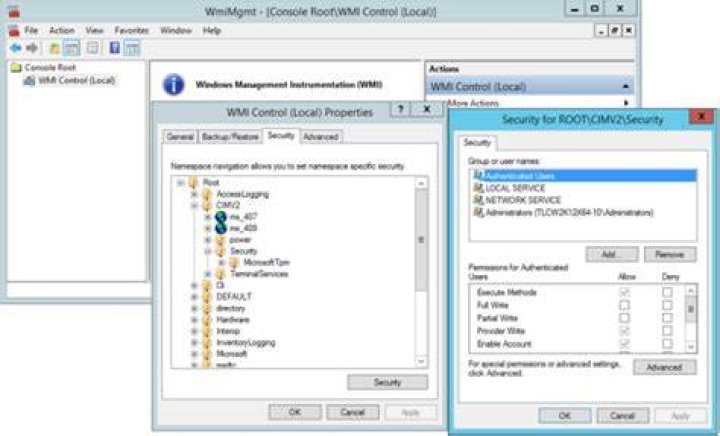Screen dimensions: 720x436
Task: Click the user group icon of NETWORK SERVICE
Action: pos(479,200)
